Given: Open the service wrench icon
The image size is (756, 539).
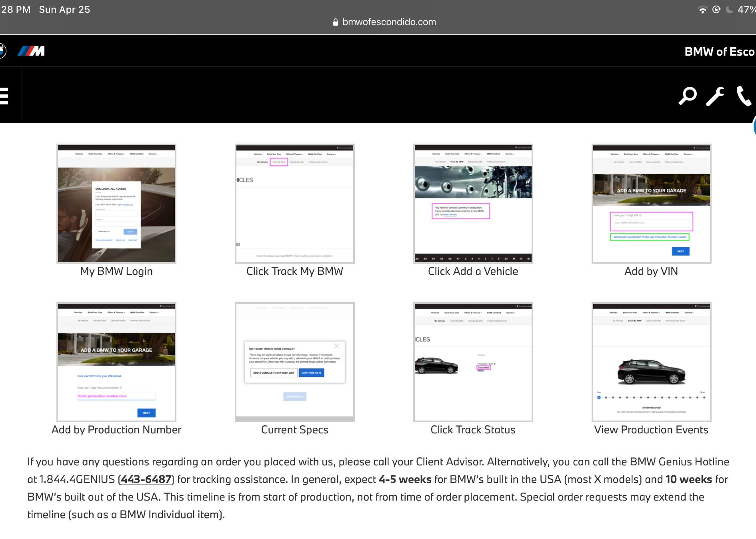Looking at the screenshot, I should click(715, 96).
